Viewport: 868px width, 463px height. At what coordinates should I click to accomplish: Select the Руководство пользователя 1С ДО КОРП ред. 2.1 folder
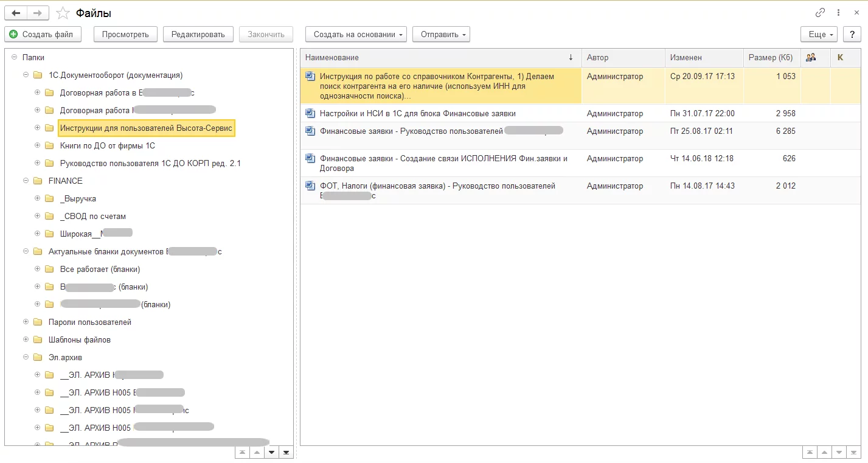[x=150, y=163]
